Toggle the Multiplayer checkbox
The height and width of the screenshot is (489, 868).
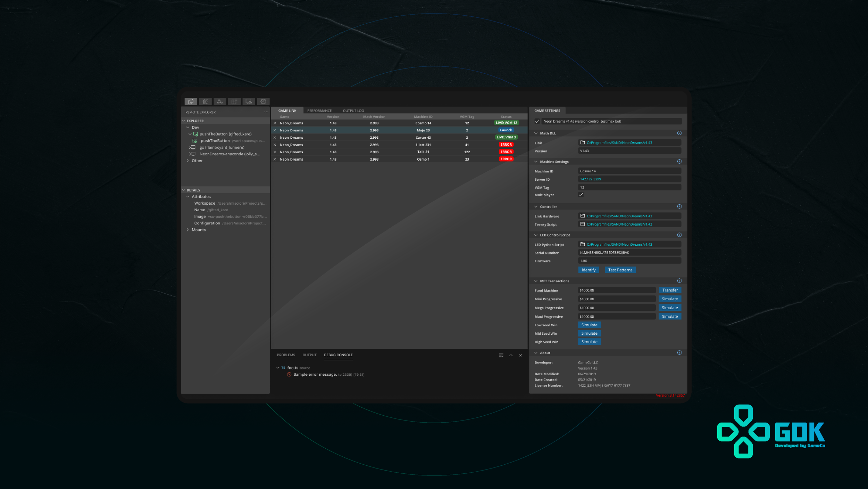pos(581,195)
